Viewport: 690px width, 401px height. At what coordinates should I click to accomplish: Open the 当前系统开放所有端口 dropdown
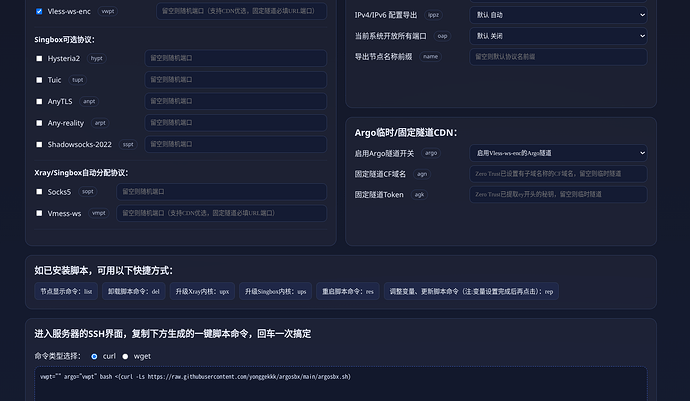pyautogui.click(x=558, y=36)
